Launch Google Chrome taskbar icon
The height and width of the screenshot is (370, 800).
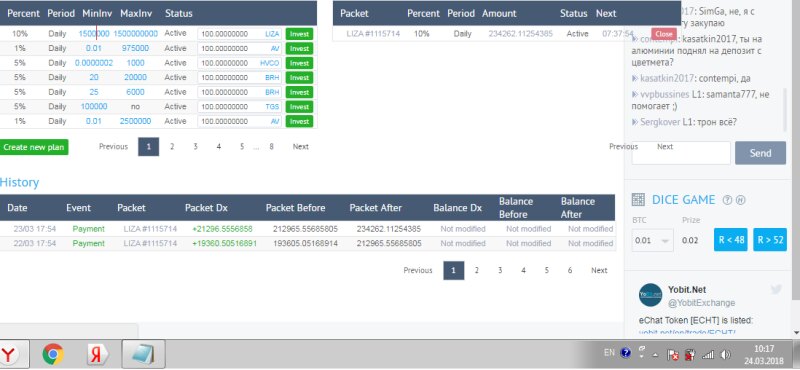click(x=53, y=354)
